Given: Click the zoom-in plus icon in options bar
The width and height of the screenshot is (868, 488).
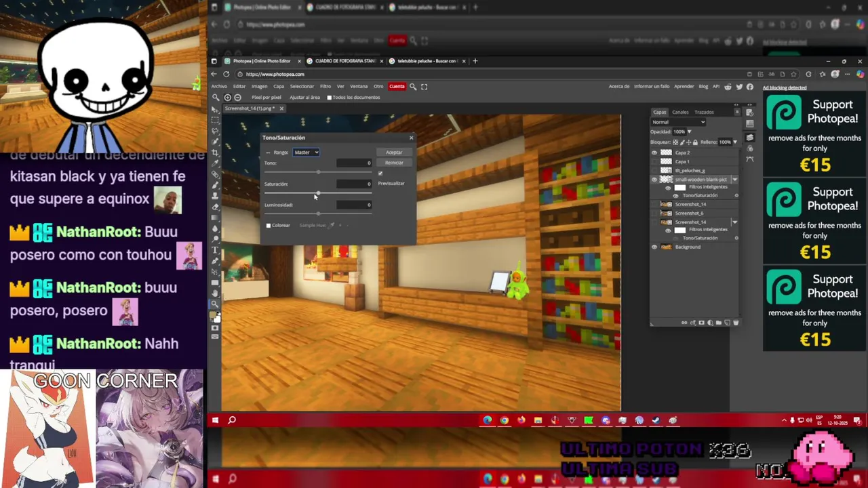Looking at the screenshot, I should click(227, 98).
